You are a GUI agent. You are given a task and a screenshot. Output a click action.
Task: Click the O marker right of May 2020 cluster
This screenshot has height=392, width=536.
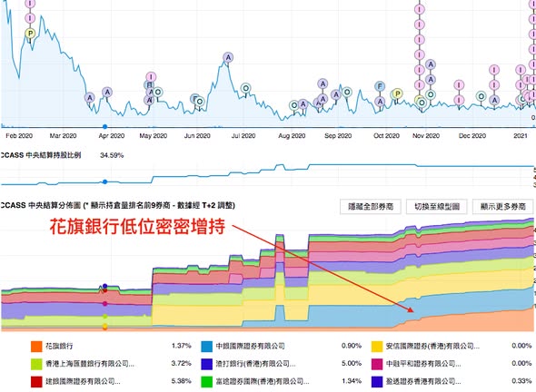click(157, 92)
